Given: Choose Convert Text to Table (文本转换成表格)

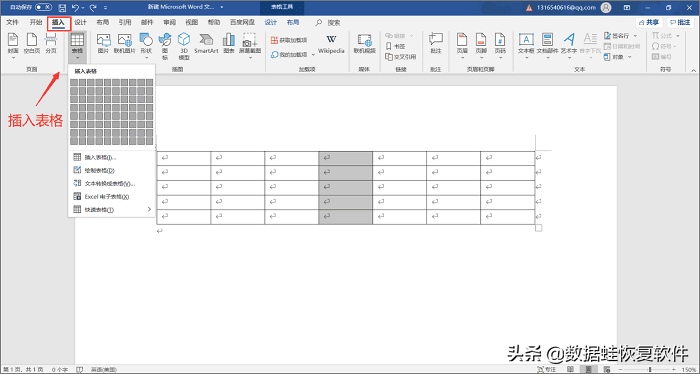Looking at the screenshot, I should coord(112,183).
